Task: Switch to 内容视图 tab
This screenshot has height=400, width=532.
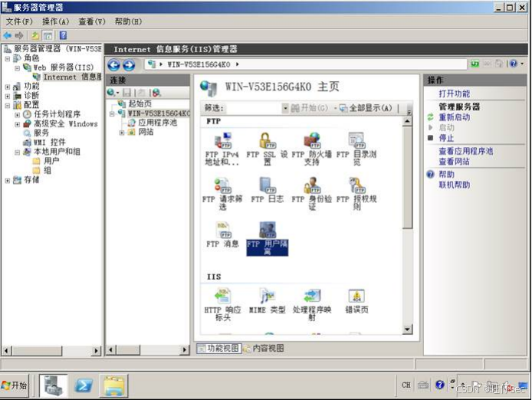Action: click(x=264, y=348)
